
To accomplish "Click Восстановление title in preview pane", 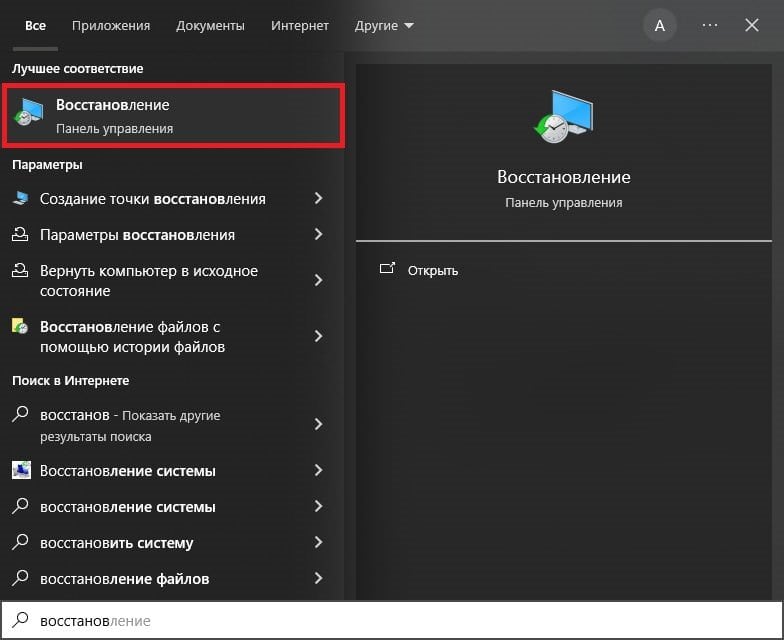I will 564,177.
